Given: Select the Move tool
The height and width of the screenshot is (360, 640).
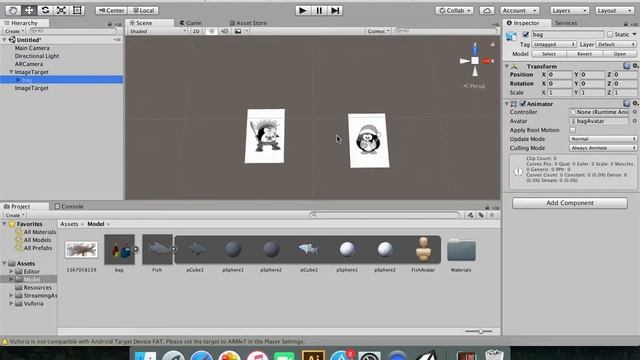Looking at the screenshot, I should pos(29,10).
